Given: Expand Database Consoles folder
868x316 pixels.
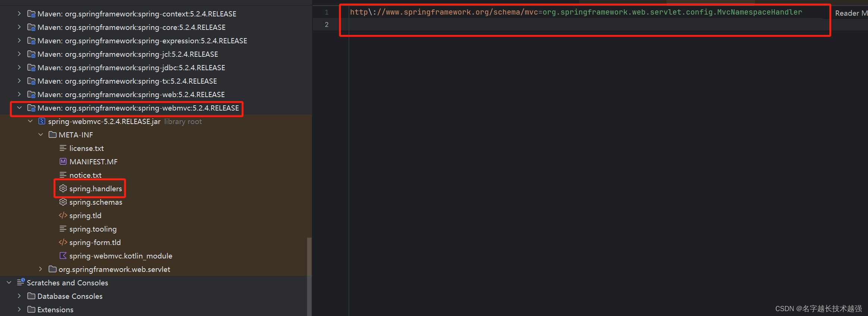Looking at the screenshot, I should click(19, 296).
